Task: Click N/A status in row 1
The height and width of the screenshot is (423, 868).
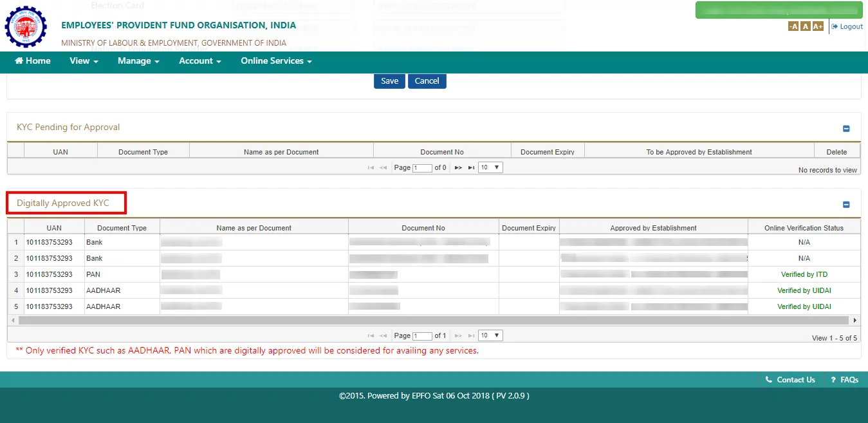Action: coord(804,242)
